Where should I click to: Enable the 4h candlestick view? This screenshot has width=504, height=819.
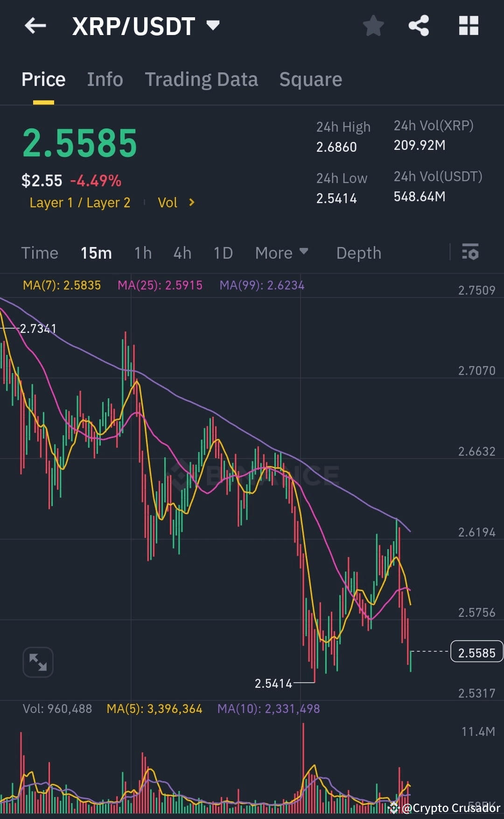pos(182,253)
